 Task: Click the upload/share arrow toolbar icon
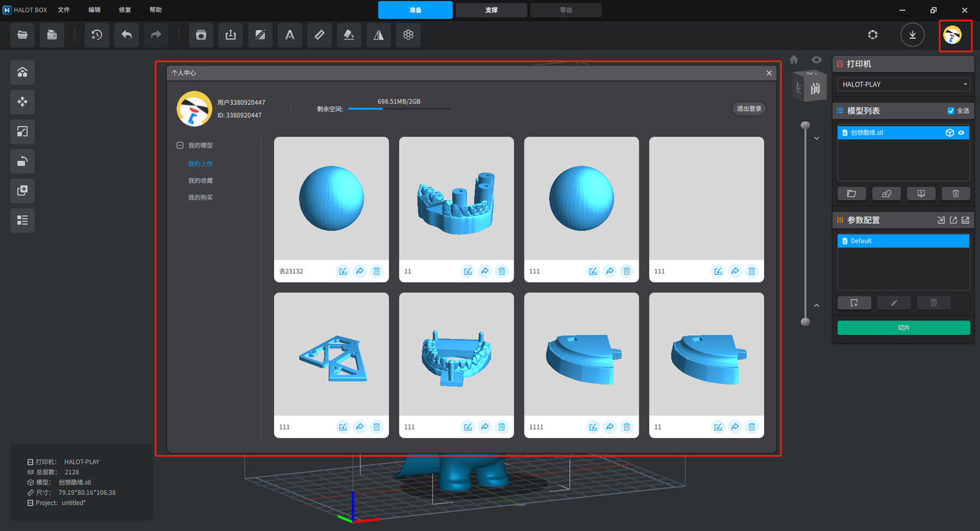tap(230, 34)
